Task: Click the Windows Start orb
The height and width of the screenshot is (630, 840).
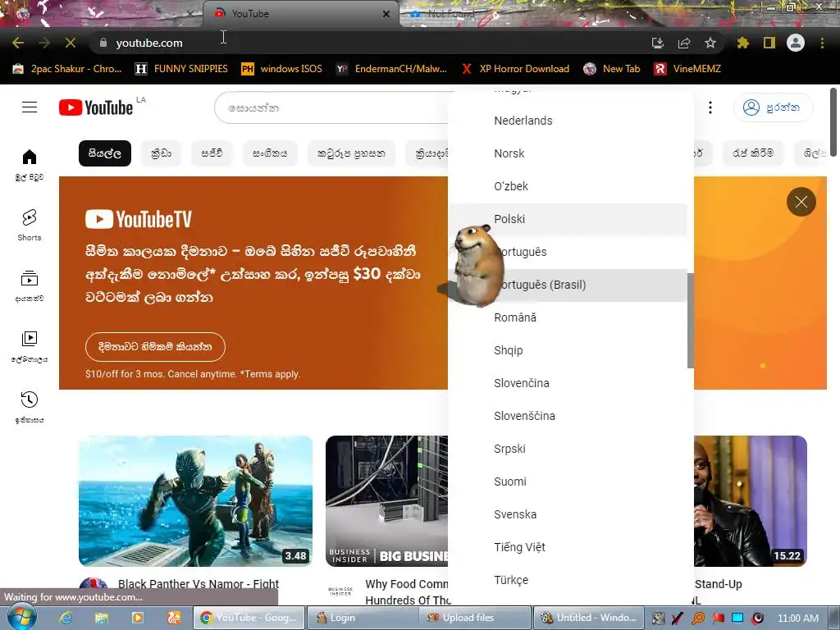Action: (21, 617)
